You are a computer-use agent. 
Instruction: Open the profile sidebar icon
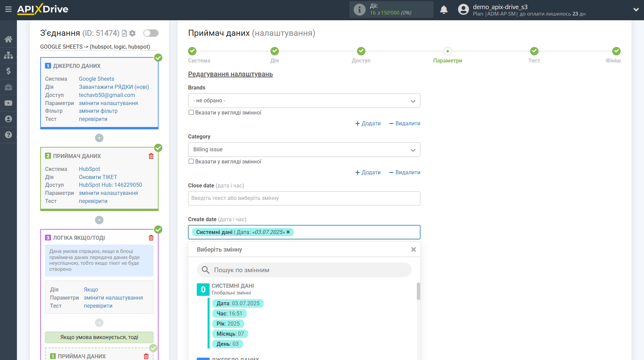tap(8, 119)
